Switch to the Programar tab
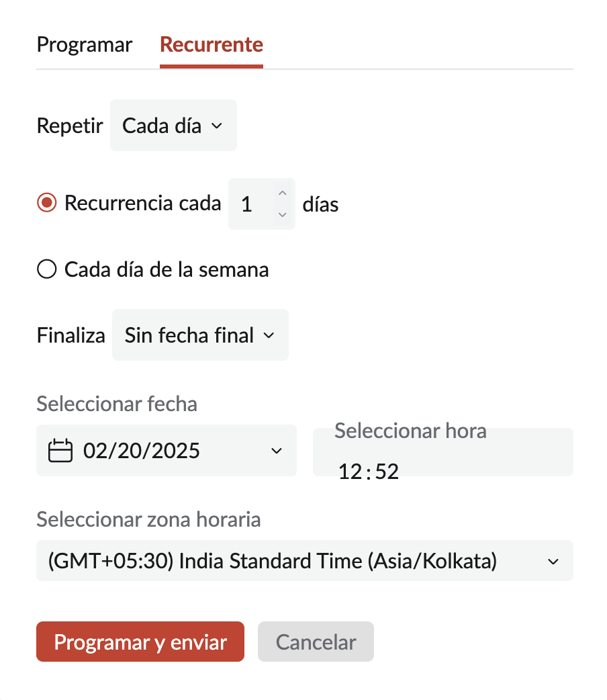607x700 pixels. click(x=85, y=45)
